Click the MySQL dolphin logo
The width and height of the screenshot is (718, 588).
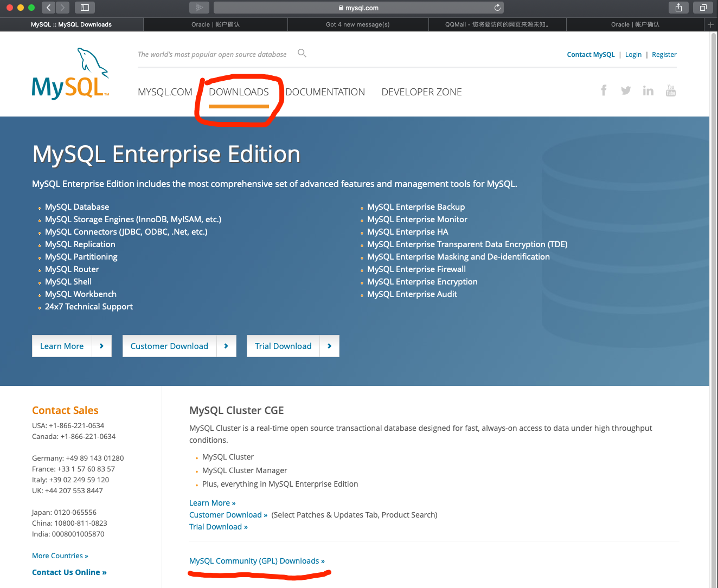pyautogui.click(x=70, y=74)
